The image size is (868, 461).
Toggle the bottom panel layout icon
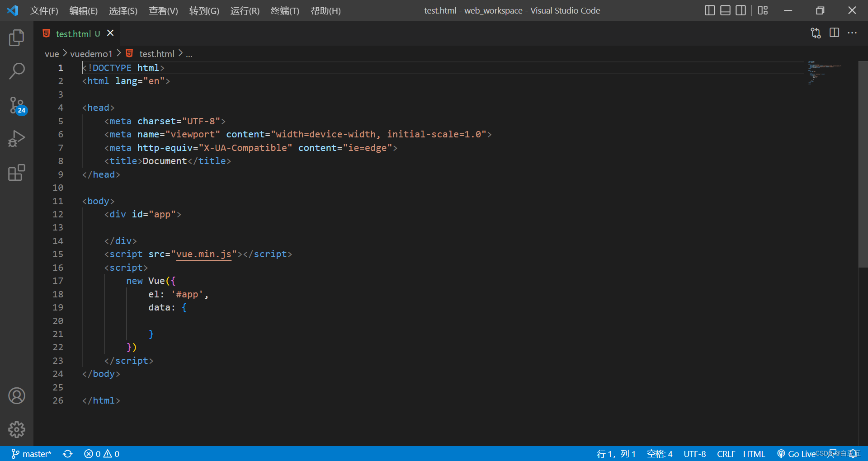(x=725, y=10)
